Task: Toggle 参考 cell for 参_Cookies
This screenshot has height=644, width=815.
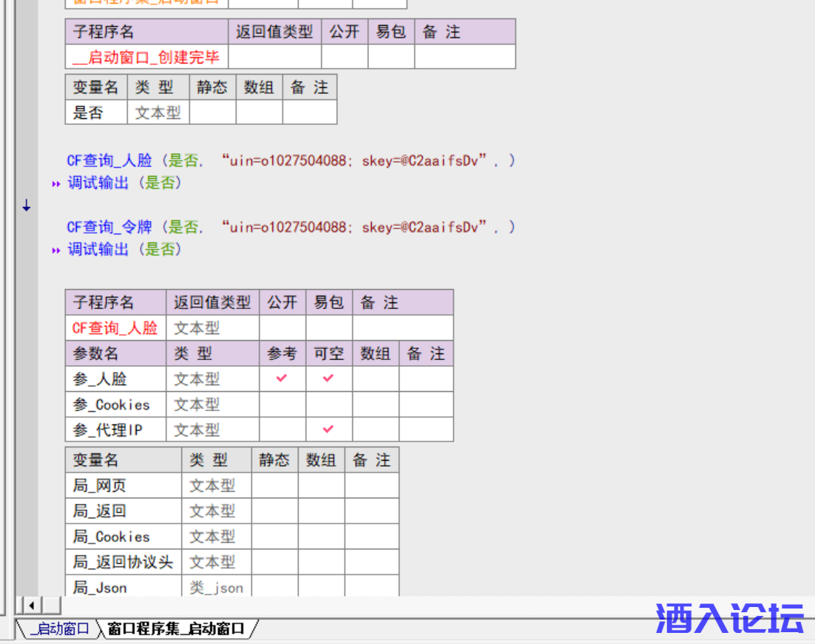Action: pos(283,404)
